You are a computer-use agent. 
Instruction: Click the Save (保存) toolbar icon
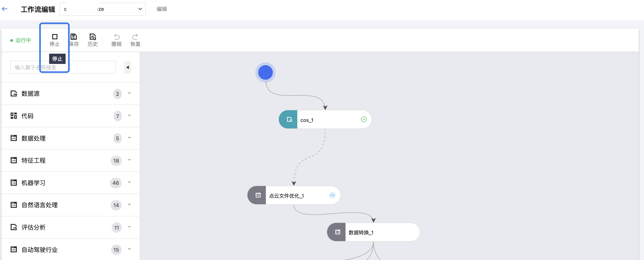click(x=74, y=37)
